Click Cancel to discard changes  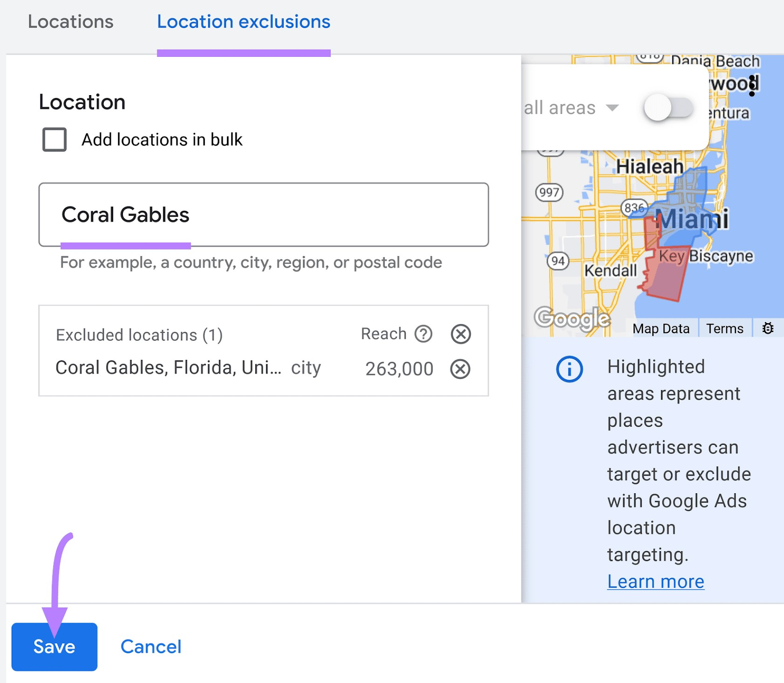pos(151,646)
